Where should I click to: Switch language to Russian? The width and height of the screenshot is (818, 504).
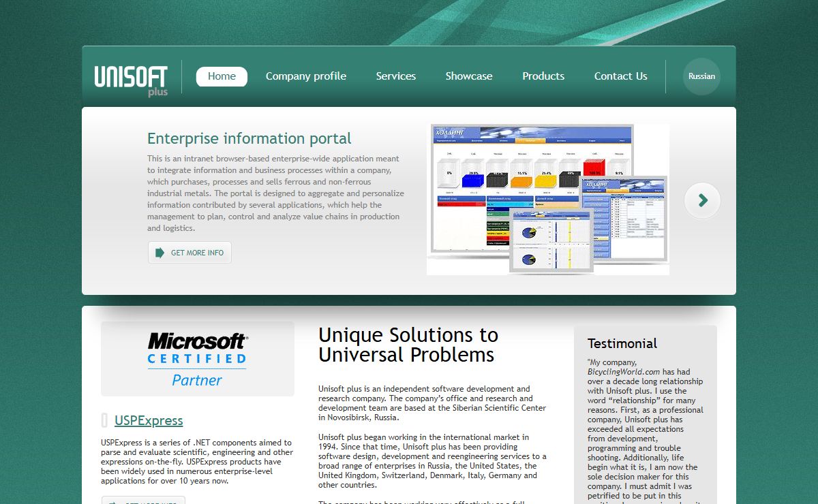click(701, 76)
